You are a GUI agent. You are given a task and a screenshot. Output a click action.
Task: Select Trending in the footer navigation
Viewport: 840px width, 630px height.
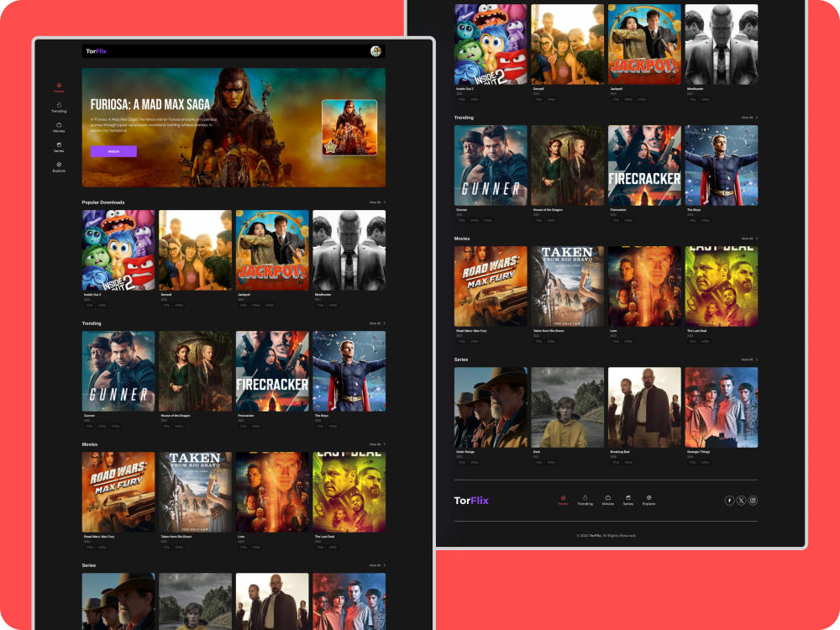585,501
